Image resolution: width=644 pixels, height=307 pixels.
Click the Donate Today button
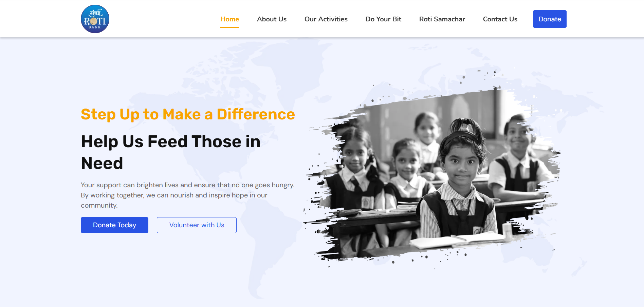pyautogui.click(x=114, y=225)
